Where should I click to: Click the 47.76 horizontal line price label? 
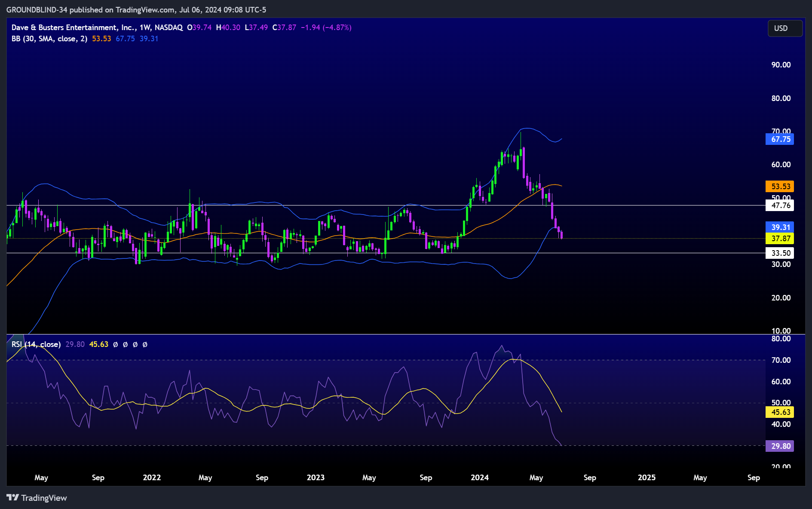780,205
